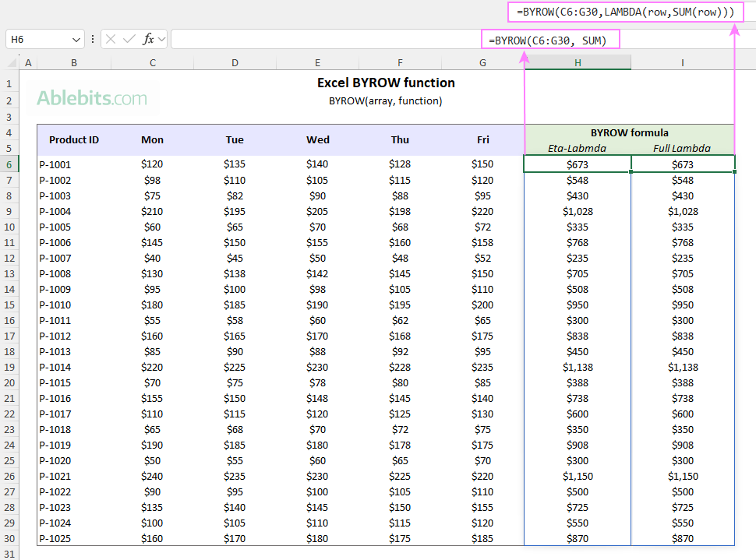Select the Eta-Lambda cell showing $673
Viewport: 756px width, 560px height.
tap(578, 164)
